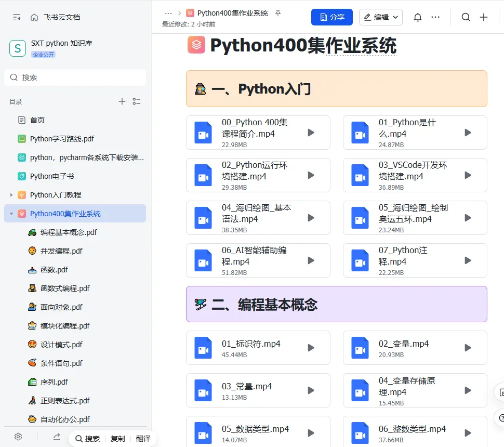Click the 企业公开 tag
The image size is (504, 447).
[x=44, y=55]
